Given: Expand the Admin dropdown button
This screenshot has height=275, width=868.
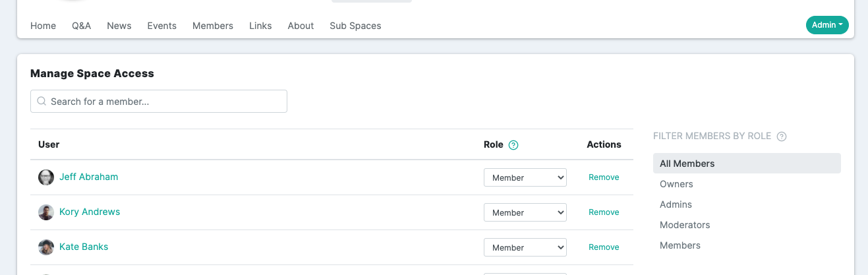Looking at the screenshot, I should tap(827, 25).
